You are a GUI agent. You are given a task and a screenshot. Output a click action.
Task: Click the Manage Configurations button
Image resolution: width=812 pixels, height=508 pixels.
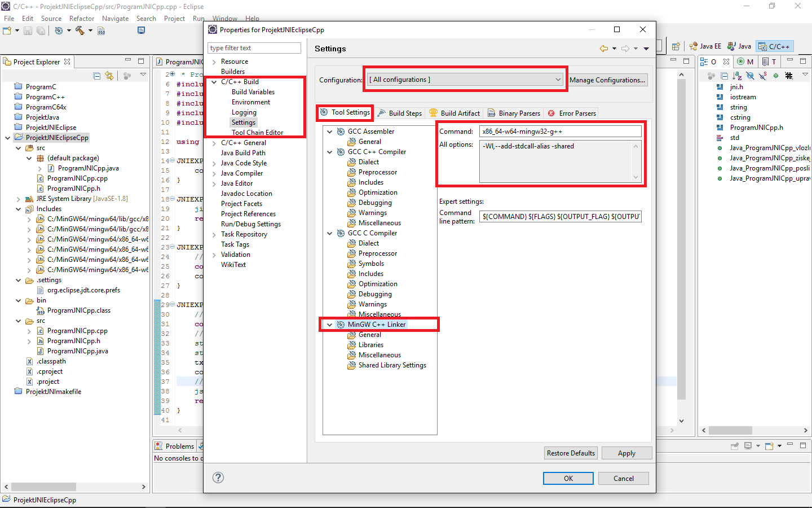coord(607,80)
